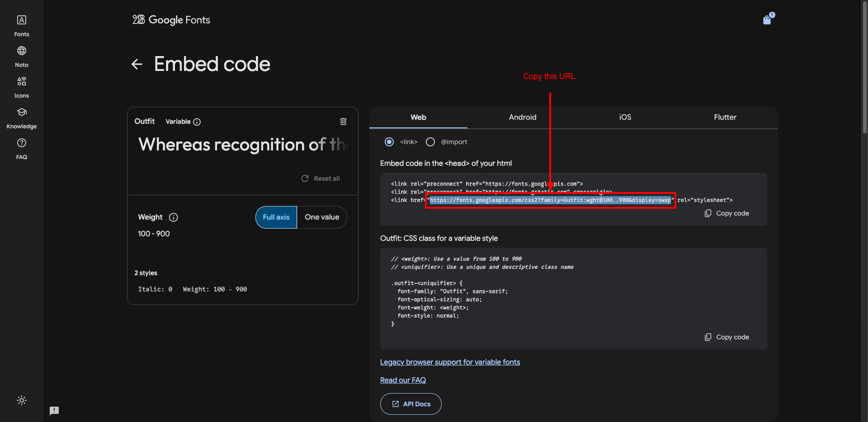Switch to the Flutter tab
This screenshot has width=868, height=422.
(725, 117)
